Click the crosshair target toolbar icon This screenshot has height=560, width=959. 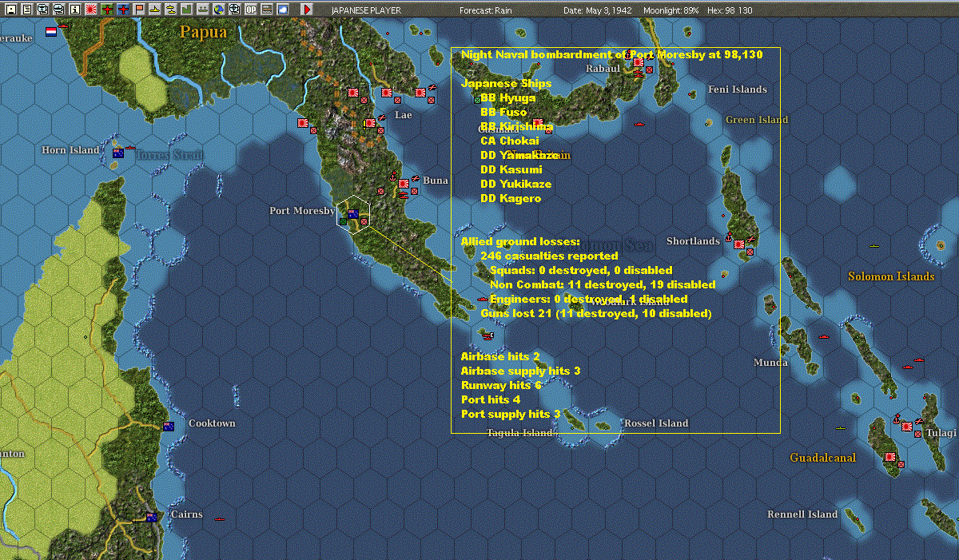pos(234,10)
